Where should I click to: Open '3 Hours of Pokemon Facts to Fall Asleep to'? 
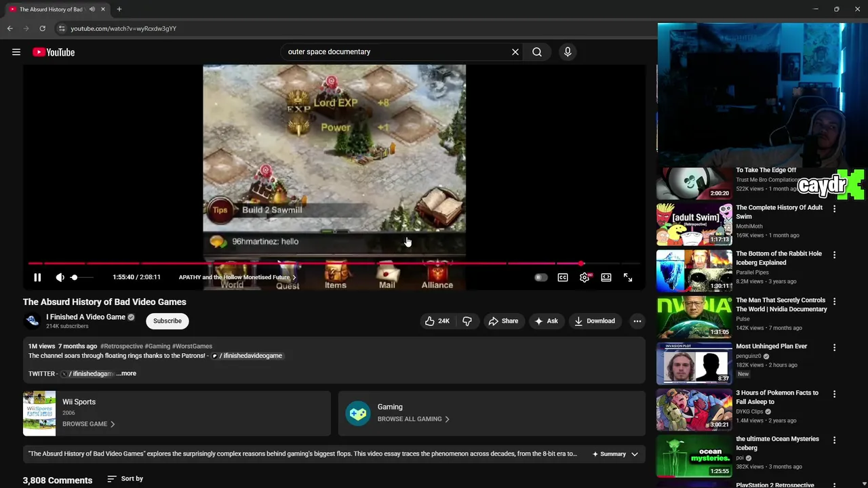(x=777, y=397)
